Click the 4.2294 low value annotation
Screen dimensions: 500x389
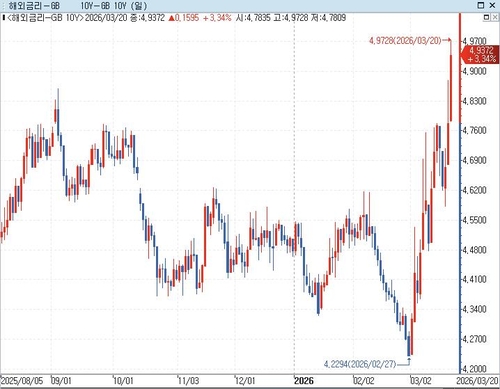pos(360,364)
